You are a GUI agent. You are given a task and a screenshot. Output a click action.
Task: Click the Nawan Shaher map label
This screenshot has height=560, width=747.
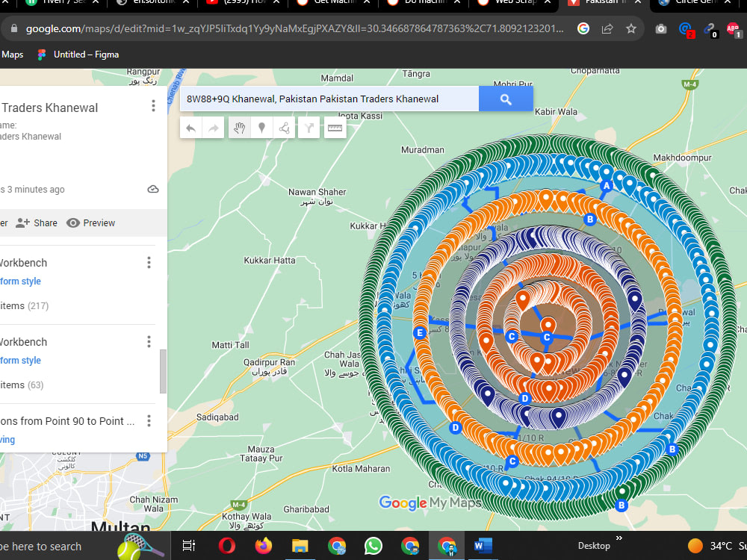(x=317, y=196)
